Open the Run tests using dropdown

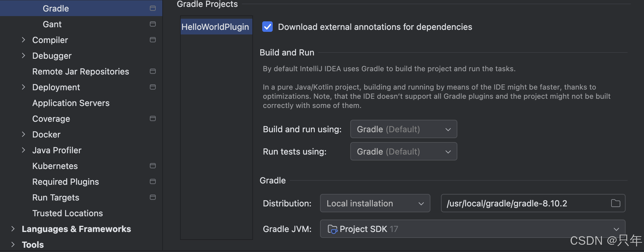[x=403, y=151]
